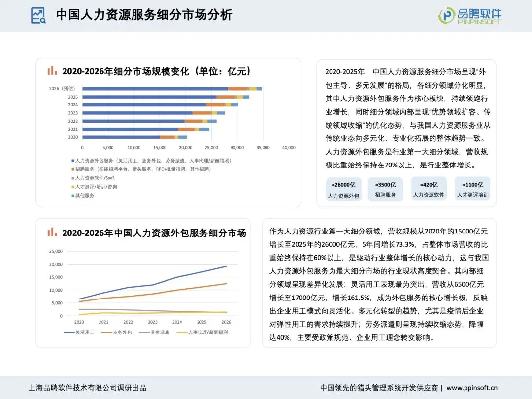This screenshot has width=532, height=399.
Task: Click the 2026 x-axis label on the line chart
Action: (x=226, y=322)
